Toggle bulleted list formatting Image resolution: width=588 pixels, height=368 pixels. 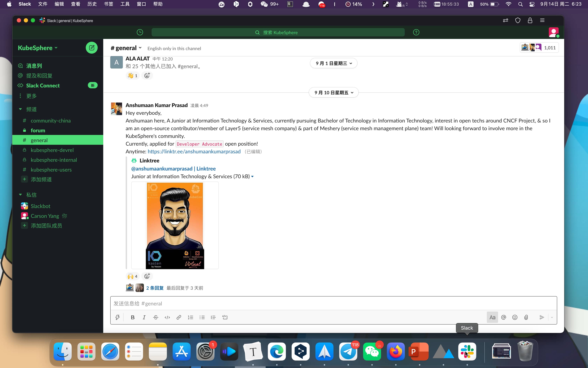pos(202,317)
